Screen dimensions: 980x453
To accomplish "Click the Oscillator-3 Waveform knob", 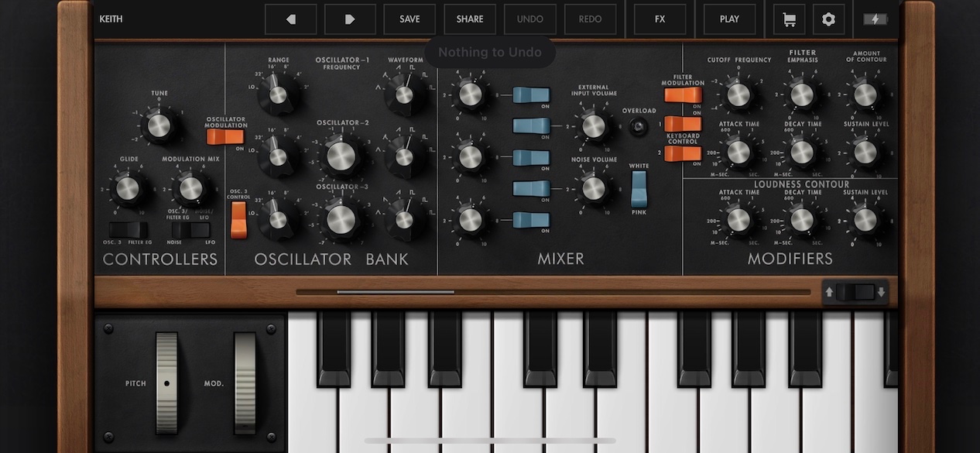I will point(404,219).
